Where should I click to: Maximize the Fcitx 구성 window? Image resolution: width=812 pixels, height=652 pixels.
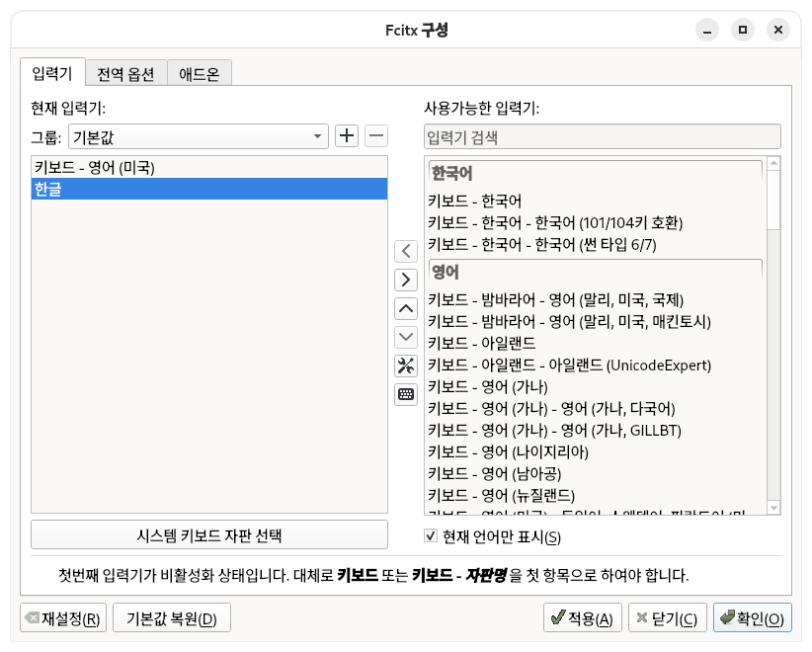[x=743, y=30]
